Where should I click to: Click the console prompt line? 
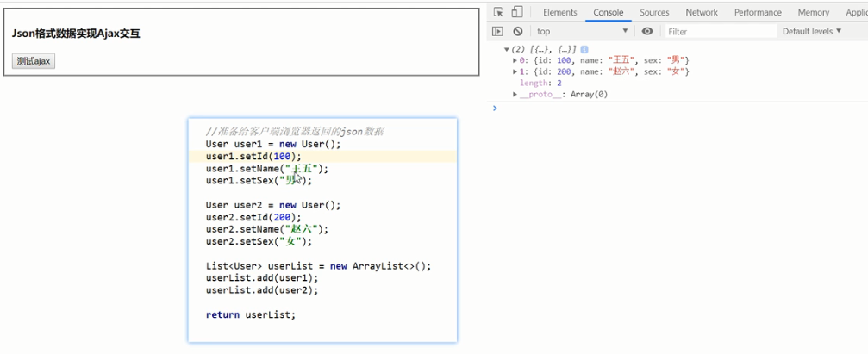pos(677,109)
